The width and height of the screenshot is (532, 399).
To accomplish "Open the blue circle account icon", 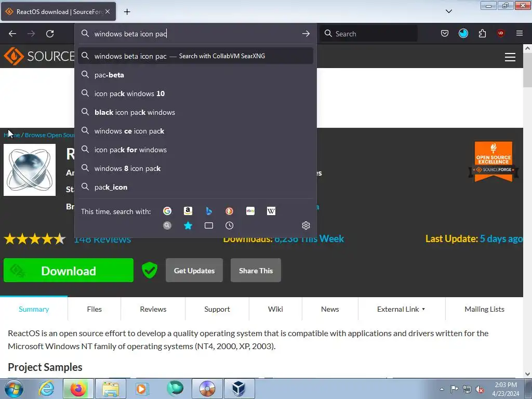I will point(463,33).
